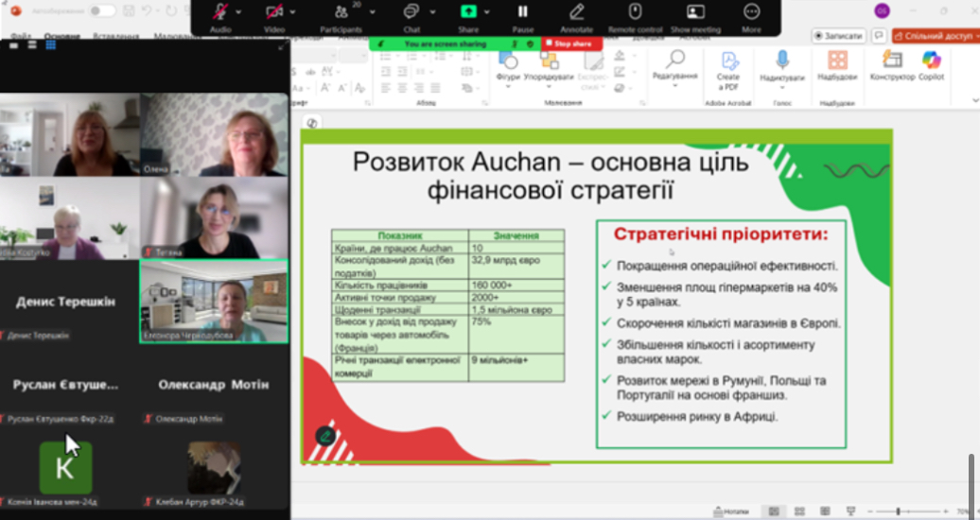Open the Zoom Chat panel

point(411,12)
